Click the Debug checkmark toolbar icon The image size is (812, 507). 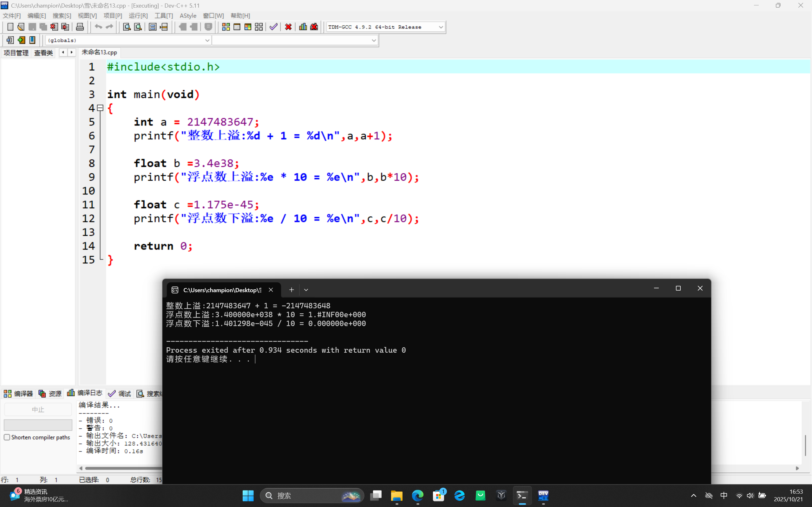click(x=273, y=27)
